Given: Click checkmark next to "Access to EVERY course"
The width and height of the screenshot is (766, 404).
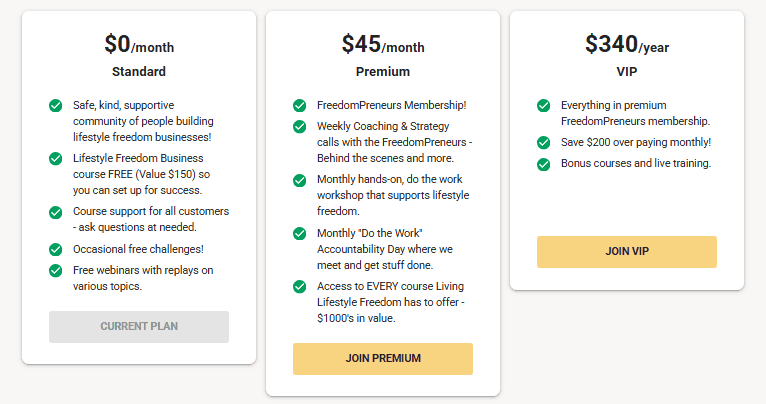Looking at the screenshot, I should (x=299, y=287).
